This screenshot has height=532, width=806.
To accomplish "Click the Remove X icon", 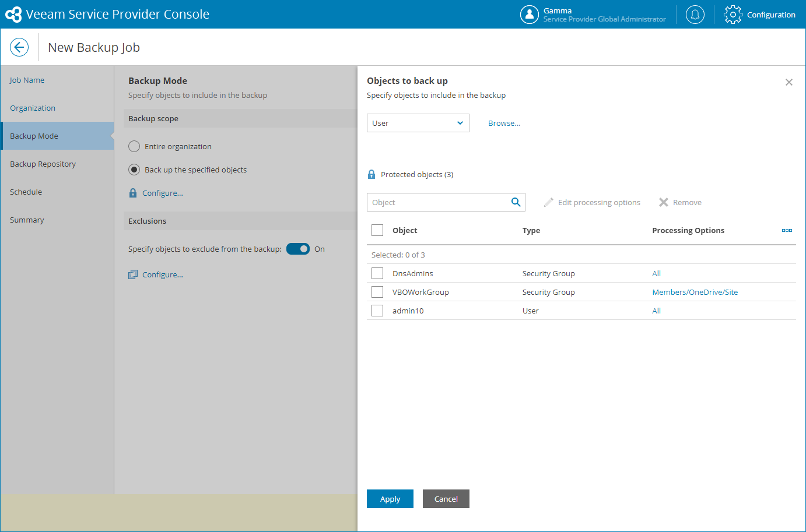I will 664,202.
